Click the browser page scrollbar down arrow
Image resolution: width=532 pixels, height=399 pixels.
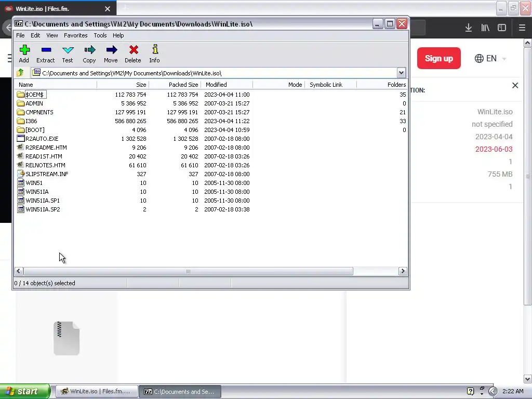[527, 379]
